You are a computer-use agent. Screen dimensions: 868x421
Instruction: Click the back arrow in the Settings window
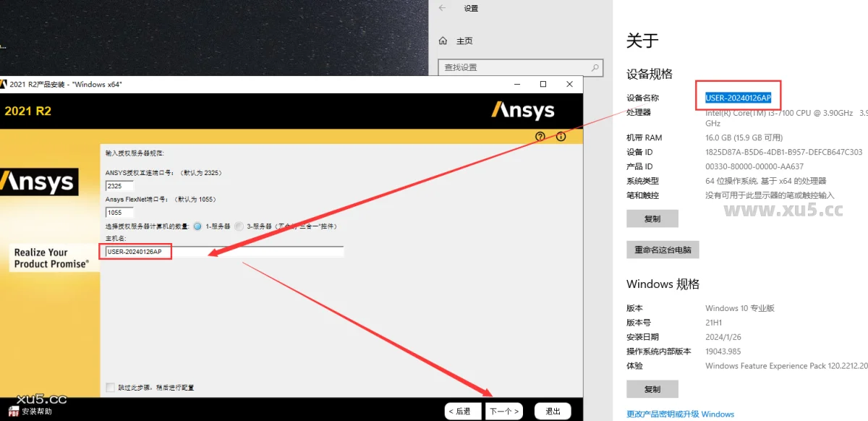[442, 8]
